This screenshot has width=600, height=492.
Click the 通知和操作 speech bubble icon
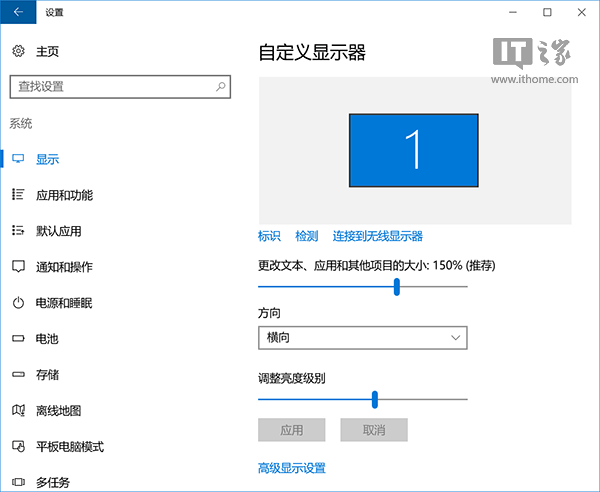18,266
